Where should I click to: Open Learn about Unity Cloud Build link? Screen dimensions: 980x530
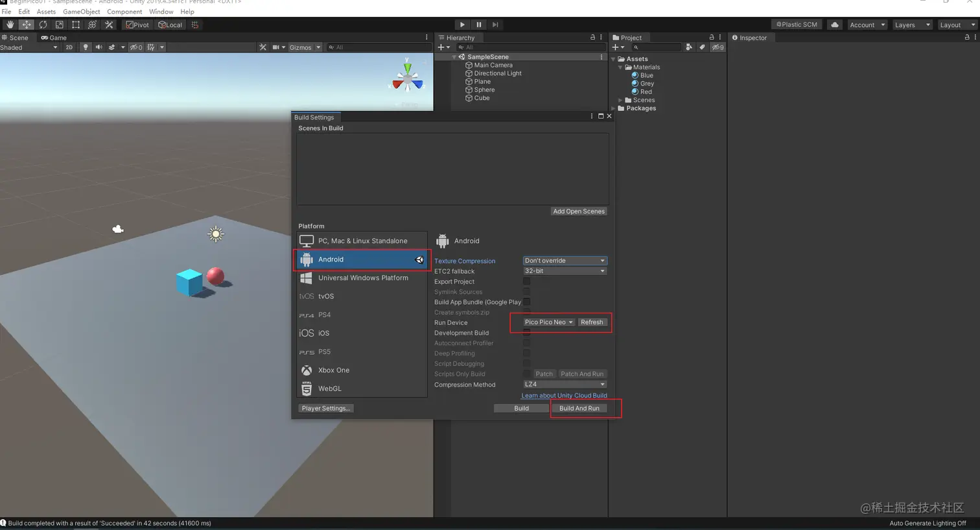[565, 396]
